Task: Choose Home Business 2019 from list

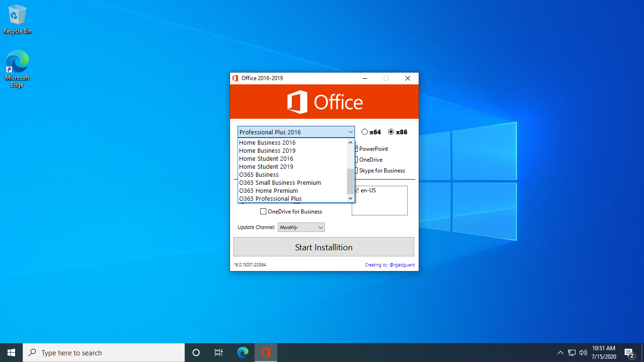Action: (292, 150)
